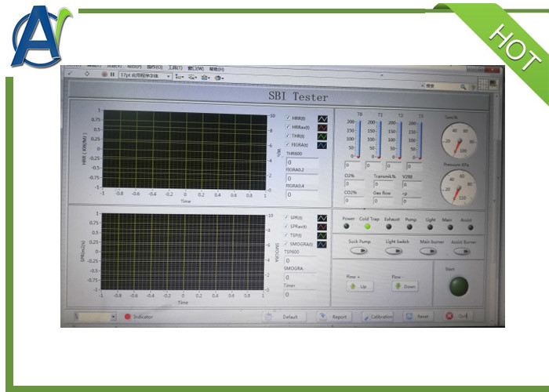Uncheck the SPRav(t) plot checkbox
Viewport: 549px width, 392px height.
(x=288, y=227)
